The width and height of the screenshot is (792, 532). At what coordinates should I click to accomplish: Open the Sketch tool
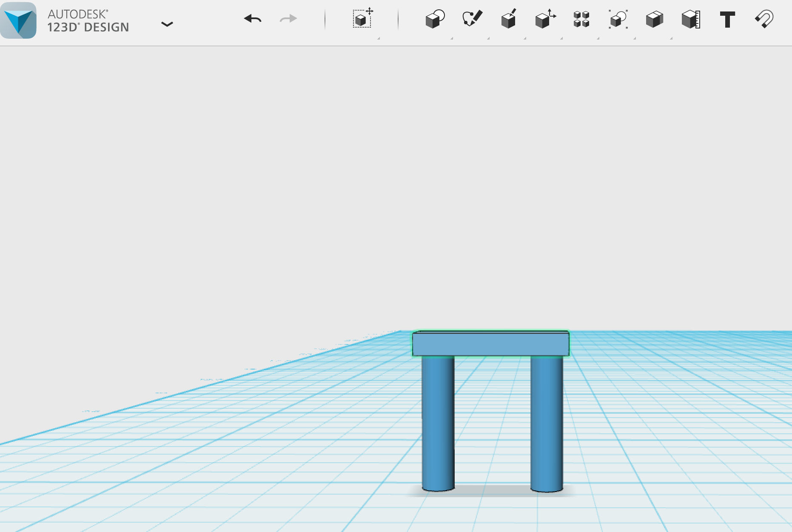[472, 18]
